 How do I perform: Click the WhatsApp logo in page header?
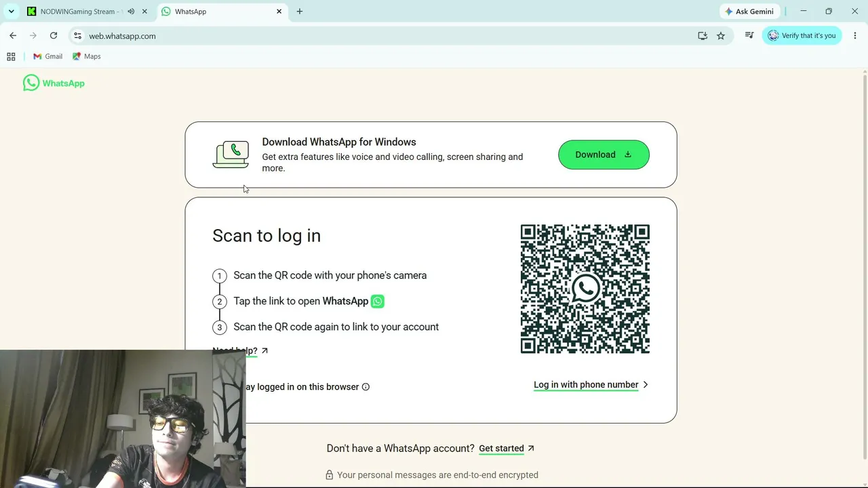[x=54, y=83]
